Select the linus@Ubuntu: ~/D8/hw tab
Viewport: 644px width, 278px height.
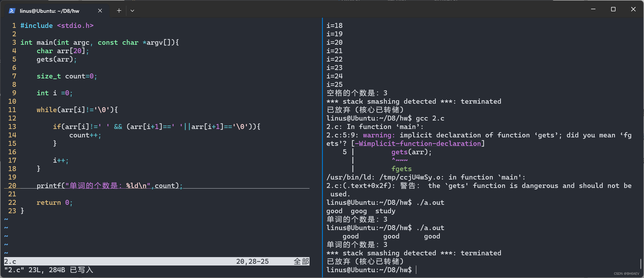[49, 11]
